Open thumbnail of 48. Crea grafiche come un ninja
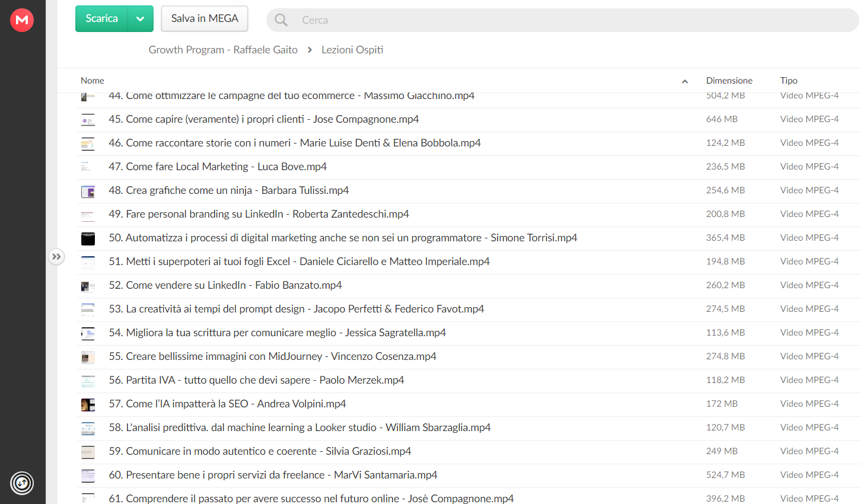This screenshot has width=861, height=504. point(88,192)
